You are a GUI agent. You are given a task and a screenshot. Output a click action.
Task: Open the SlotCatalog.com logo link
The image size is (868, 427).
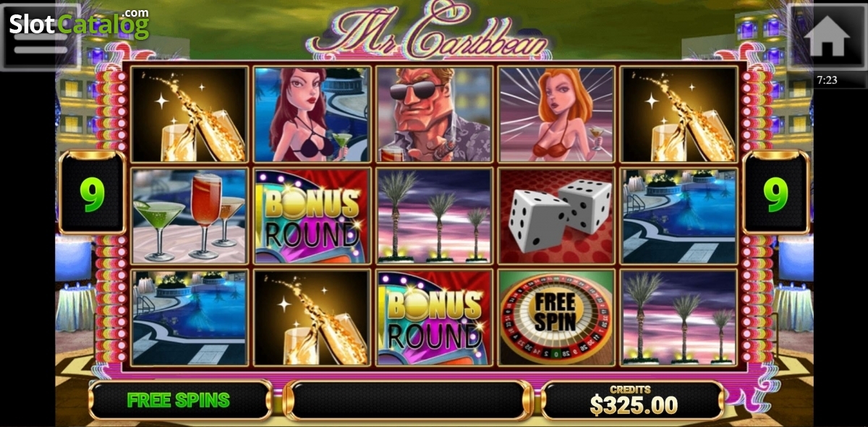79,24
